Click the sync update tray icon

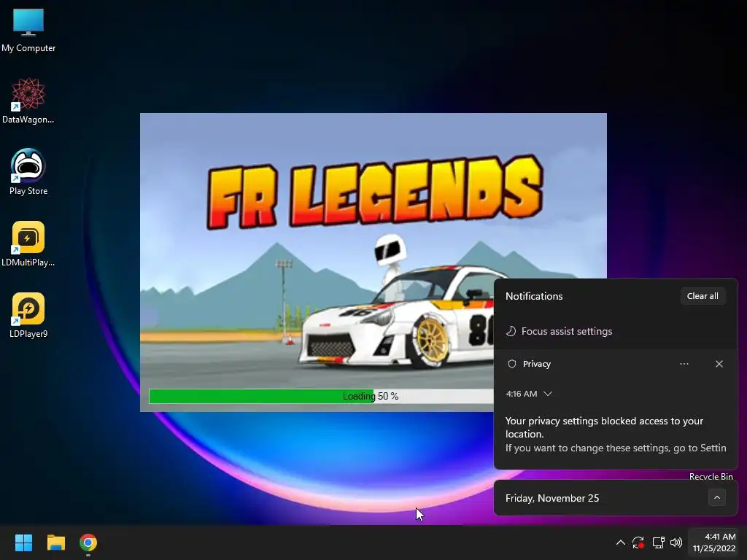point(638,542)
